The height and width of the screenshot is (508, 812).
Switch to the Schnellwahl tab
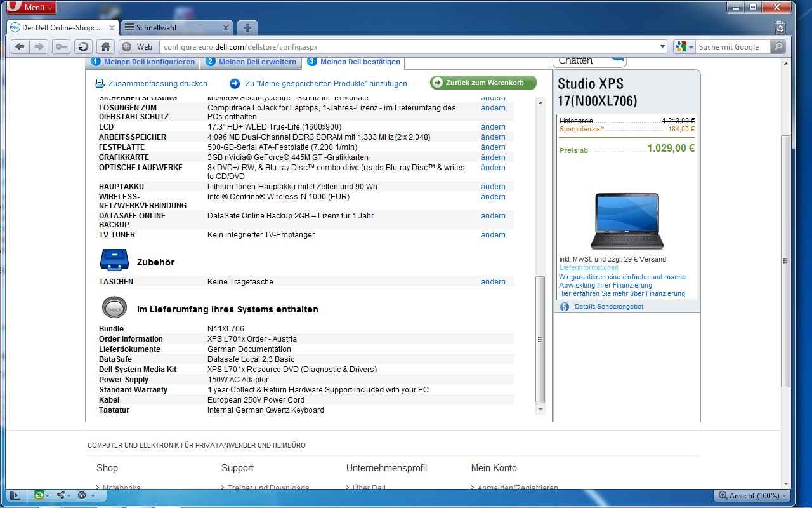(176, 27)
